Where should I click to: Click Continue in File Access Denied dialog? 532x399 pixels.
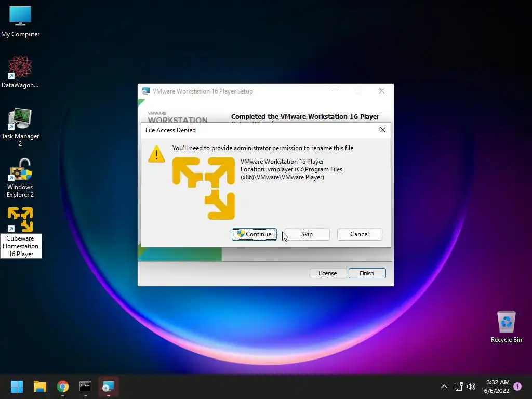254,234
